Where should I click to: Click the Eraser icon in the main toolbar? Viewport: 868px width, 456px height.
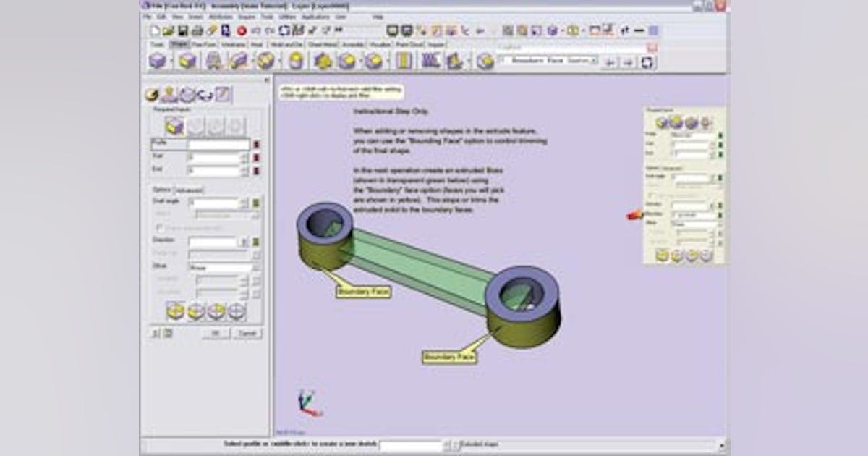(210, 29)
